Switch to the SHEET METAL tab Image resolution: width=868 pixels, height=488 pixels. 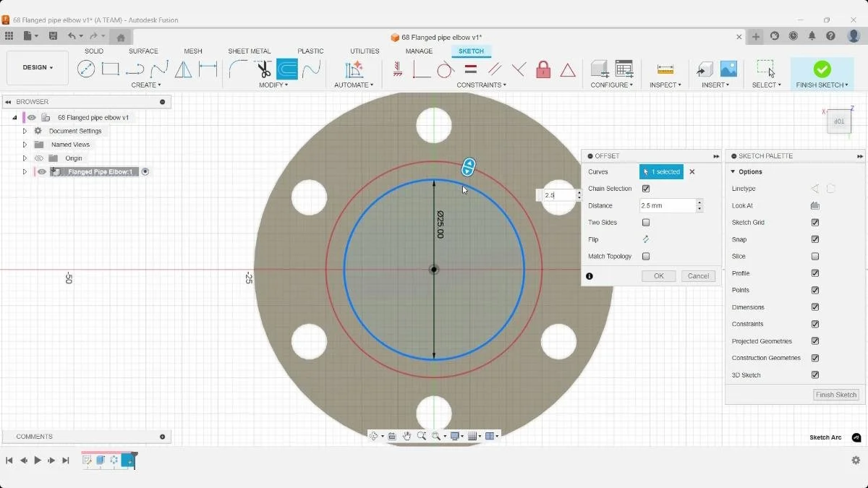coord(250,51)
